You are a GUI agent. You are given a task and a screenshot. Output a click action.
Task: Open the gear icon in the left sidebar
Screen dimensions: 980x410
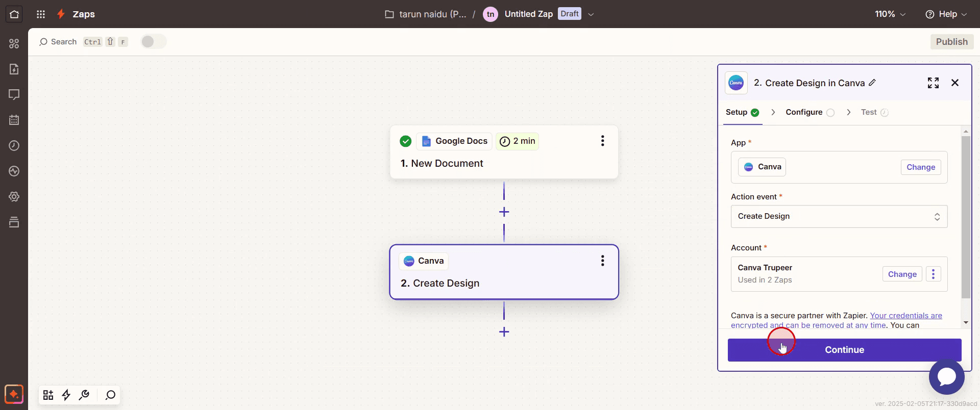pos(14,197)
